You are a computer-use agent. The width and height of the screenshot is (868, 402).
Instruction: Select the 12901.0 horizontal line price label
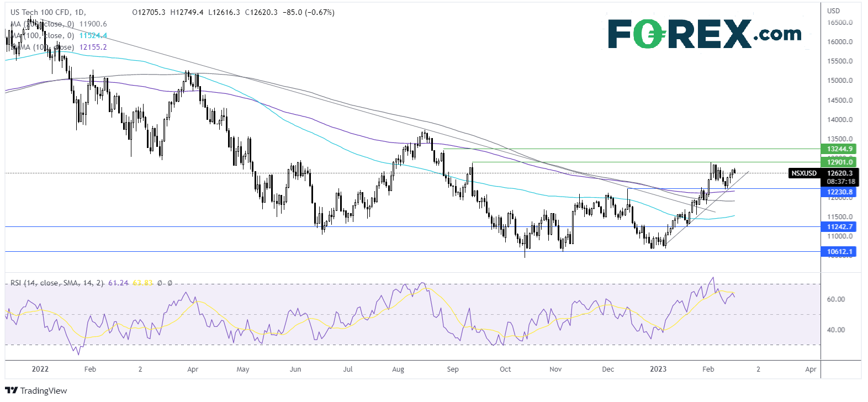(840, 162)
